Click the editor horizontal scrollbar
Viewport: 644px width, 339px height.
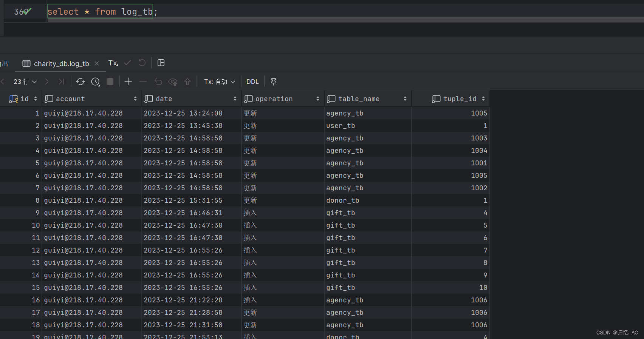pyautogui.click(x=345, y=20)
